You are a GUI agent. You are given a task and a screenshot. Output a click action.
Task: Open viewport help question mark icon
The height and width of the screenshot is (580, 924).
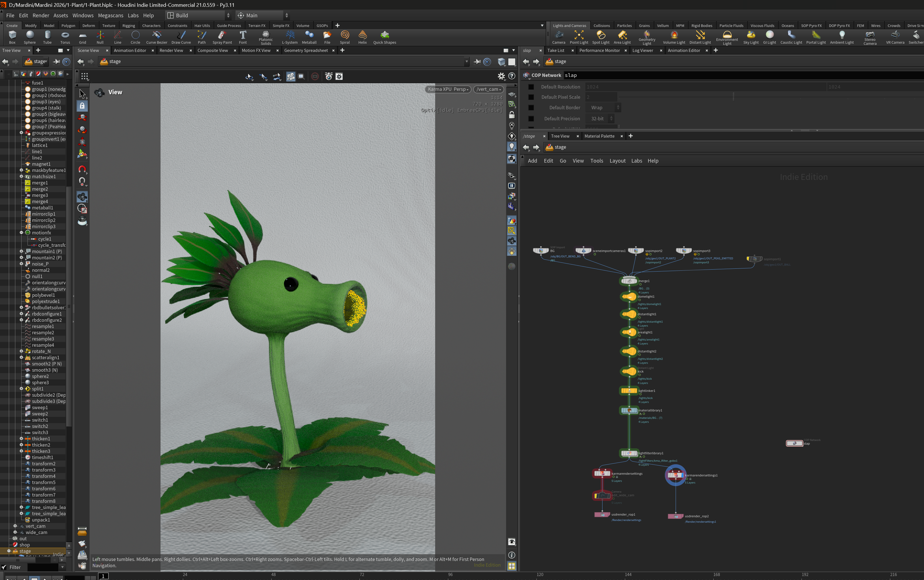[512, 76]
